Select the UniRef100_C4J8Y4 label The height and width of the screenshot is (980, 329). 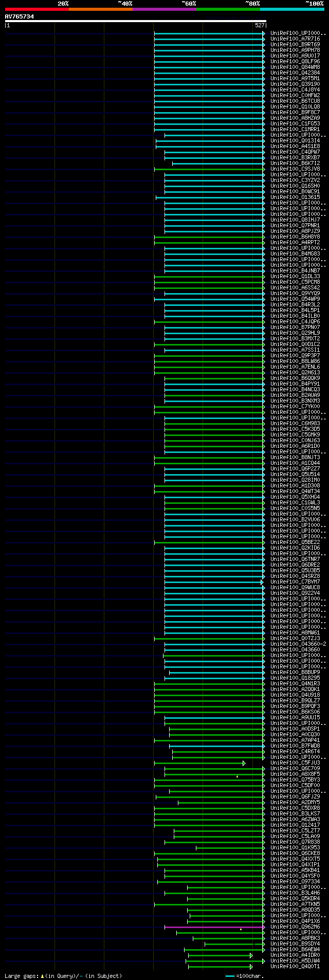(295, 89)
